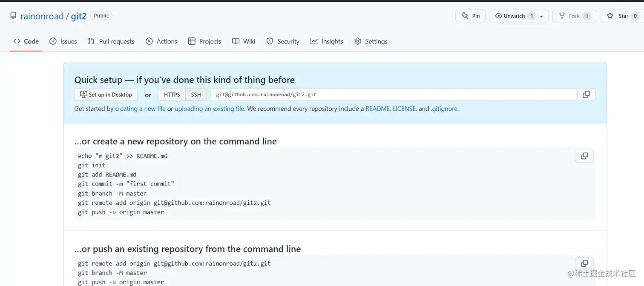Switch to the Security tab

283,41
